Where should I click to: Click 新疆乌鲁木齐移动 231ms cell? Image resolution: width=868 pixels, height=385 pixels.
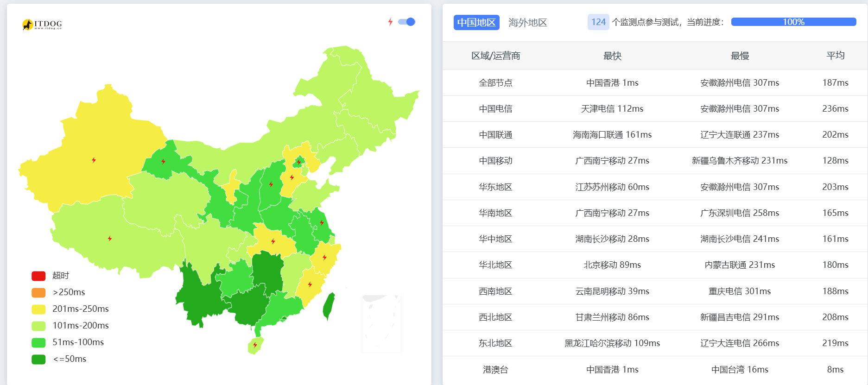coord(740,160)
